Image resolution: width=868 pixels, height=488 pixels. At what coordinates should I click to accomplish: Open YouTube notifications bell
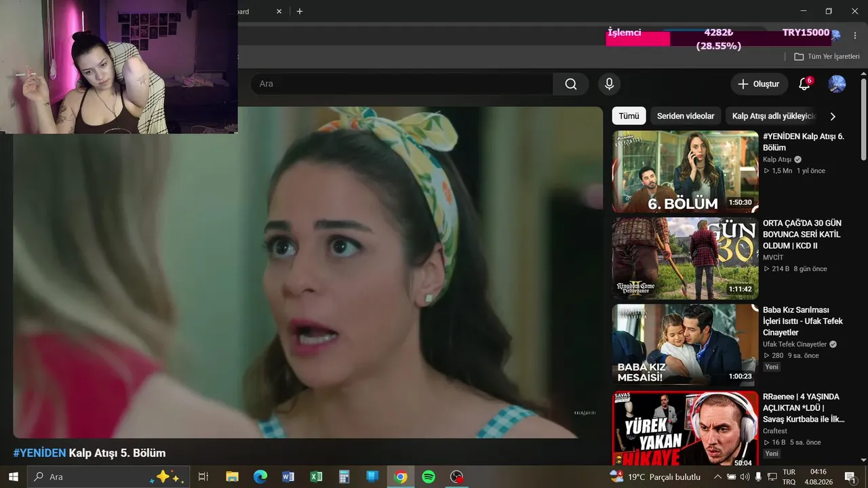click(x=804, y=84)
